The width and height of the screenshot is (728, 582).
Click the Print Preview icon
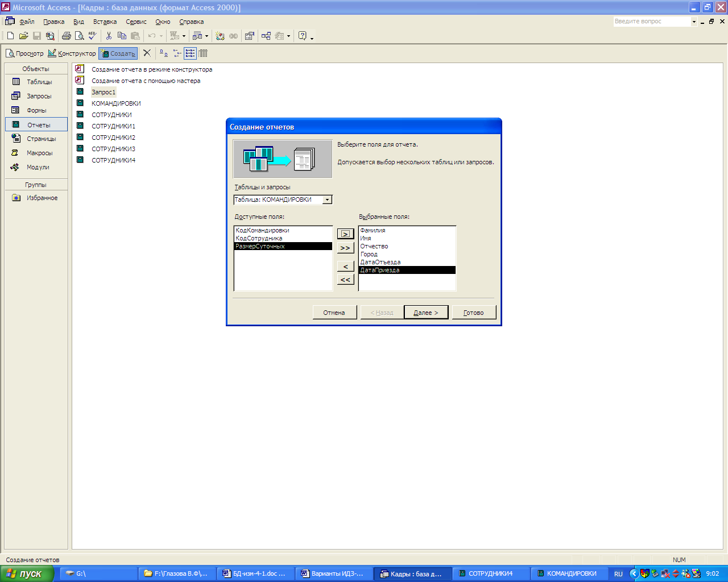tap(80, 36)
